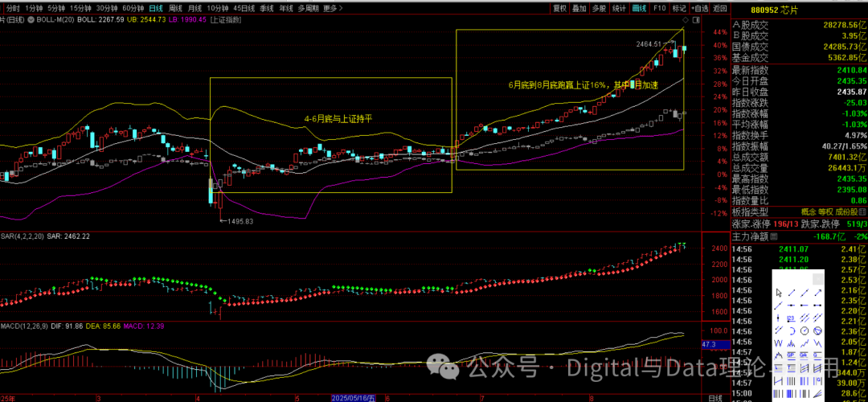The height and width of the screenshot is (402, 868).
Task: Pick the fan lines tool in palette
Action: [817, 393]
